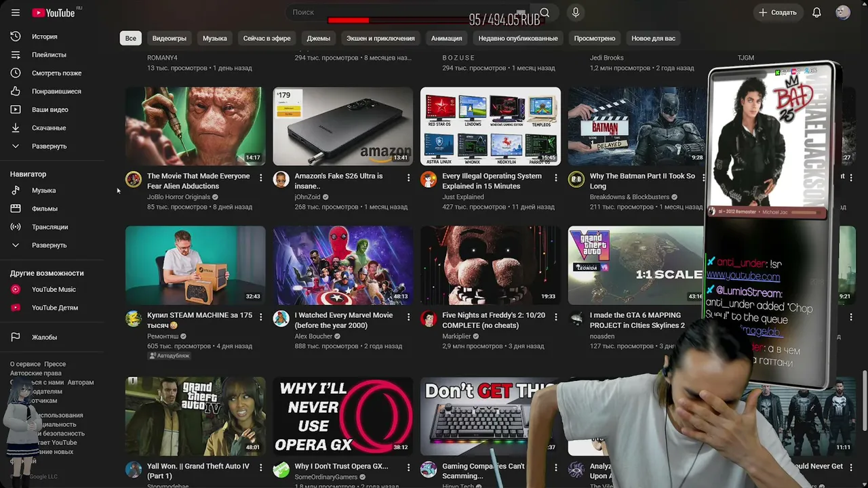
Task: Select the Видеоигры filter chip
Action: point(170,39)
